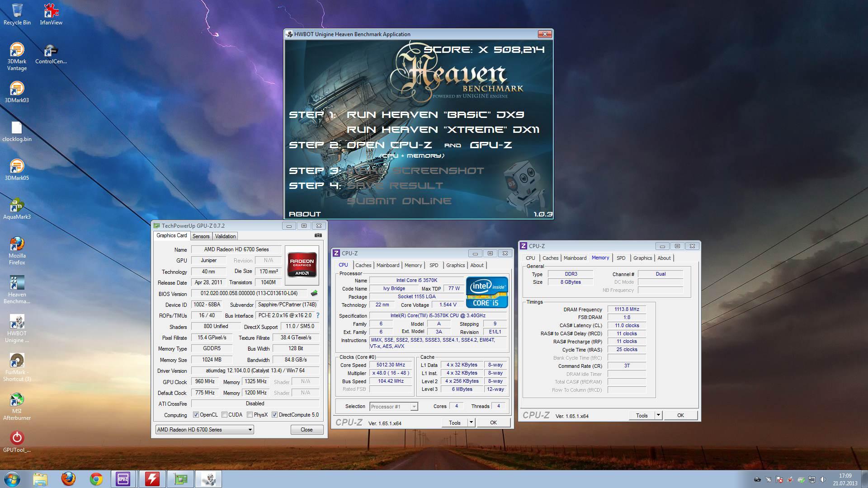Screen dimensions: 868x488
Task: Click OK in right CPU-Z memory window
Action: (680, 415)
